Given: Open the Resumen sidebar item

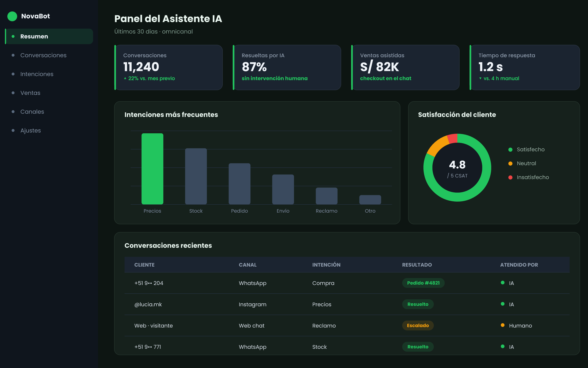Looking at the screenshot, I should 49,36.
